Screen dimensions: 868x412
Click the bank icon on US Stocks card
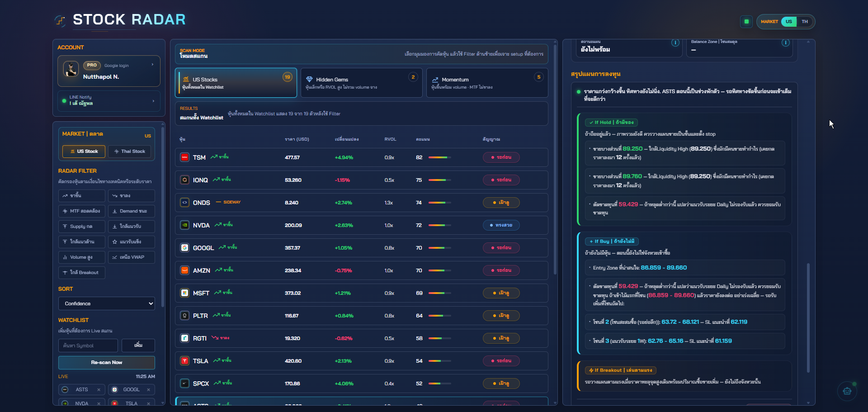pyautogui.click(x=186, y=80)
